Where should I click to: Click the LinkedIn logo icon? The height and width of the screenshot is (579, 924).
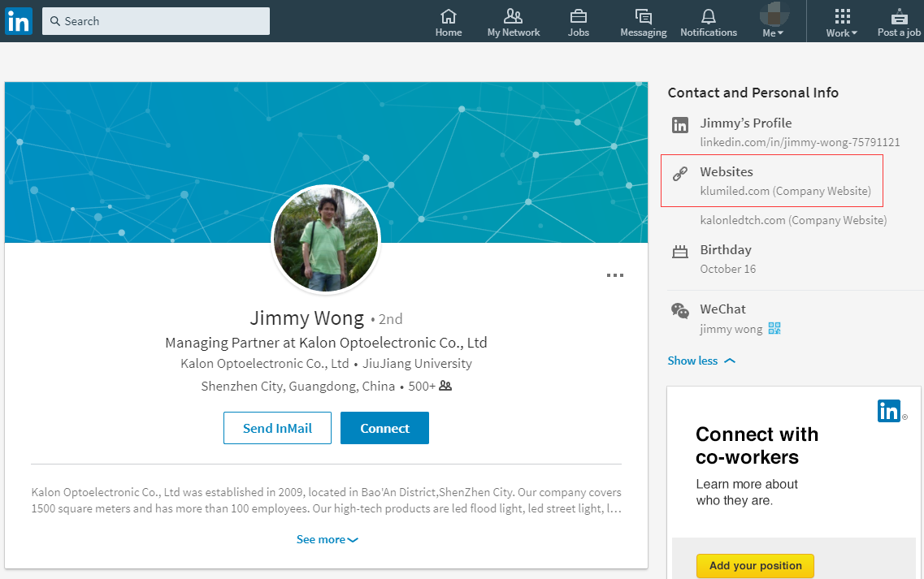(18, 21)
